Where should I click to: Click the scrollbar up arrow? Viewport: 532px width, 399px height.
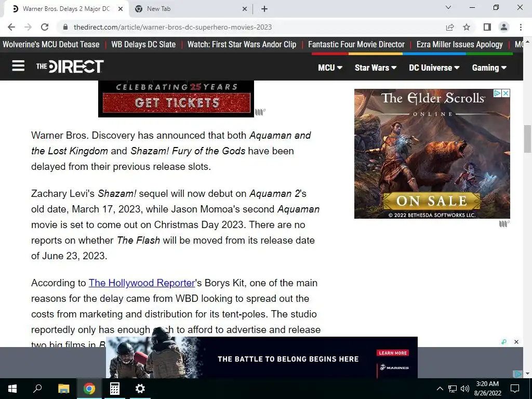coord(527,42)
